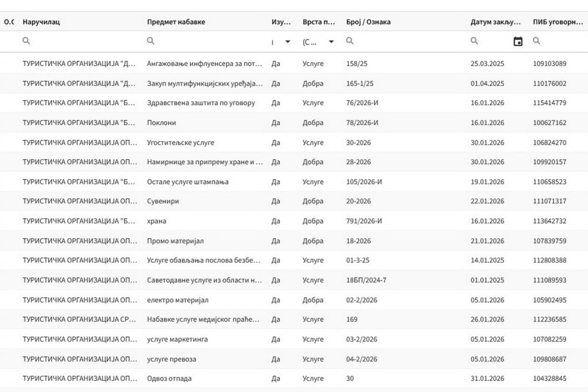Select the услуге маркетинга row
This screenshot has height=392, width=588.
coord(177,339)
